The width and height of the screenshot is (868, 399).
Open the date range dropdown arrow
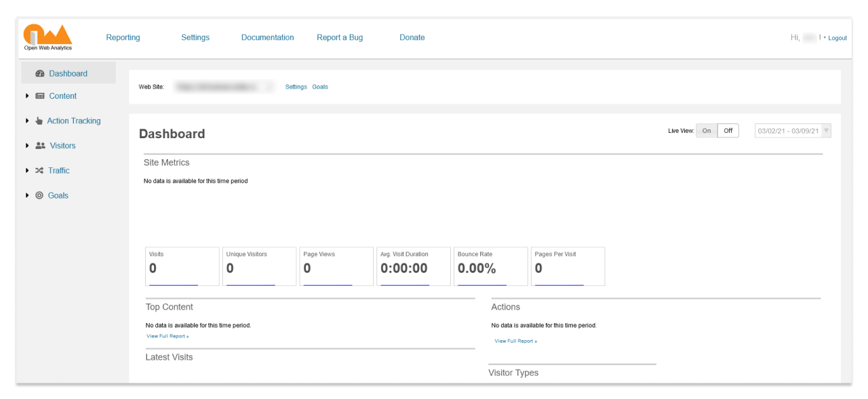click(826, 131)
